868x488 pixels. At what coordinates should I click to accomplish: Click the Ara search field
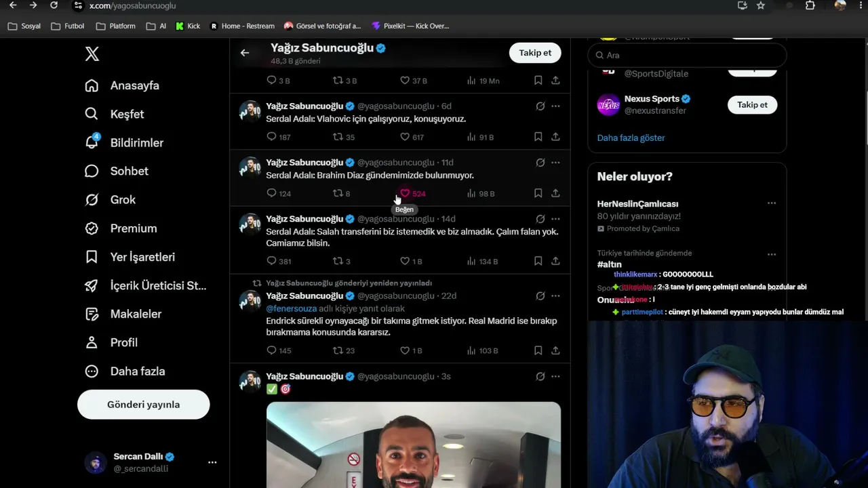point(687,55)
